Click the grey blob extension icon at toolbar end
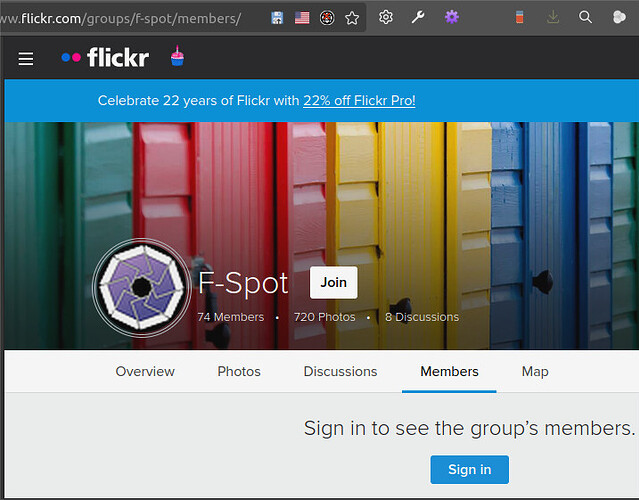 click(619, 17)
